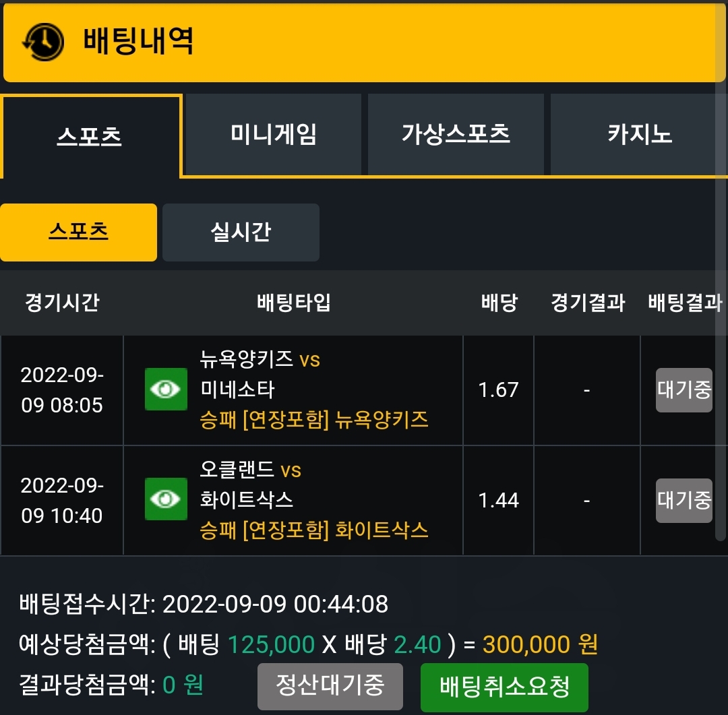This screenshot has width=728, height=715.
Task: Toggle eye icon for Oakland vs White Sox match
Action: (x=166, y=499)
